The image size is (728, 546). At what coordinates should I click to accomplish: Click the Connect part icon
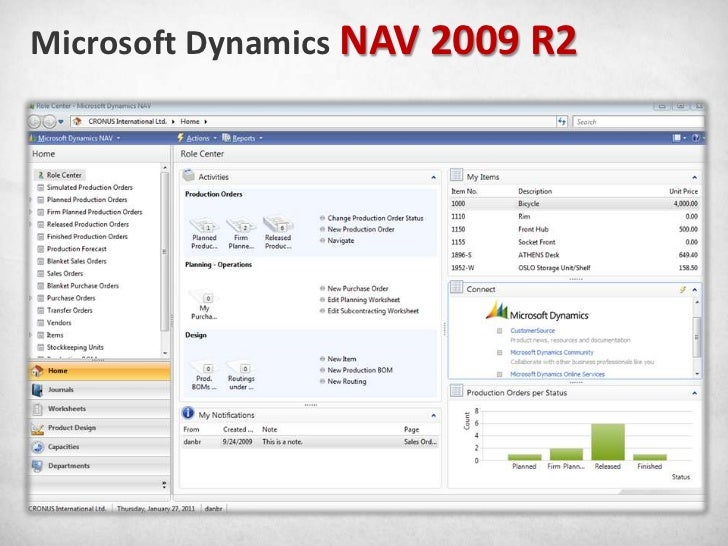(456, 288)
